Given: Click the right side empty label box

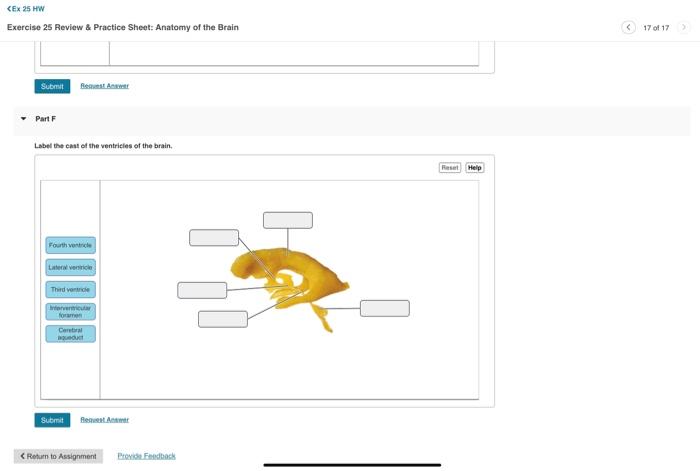Looking at the screenshot, I should click(x=385, y=308).
